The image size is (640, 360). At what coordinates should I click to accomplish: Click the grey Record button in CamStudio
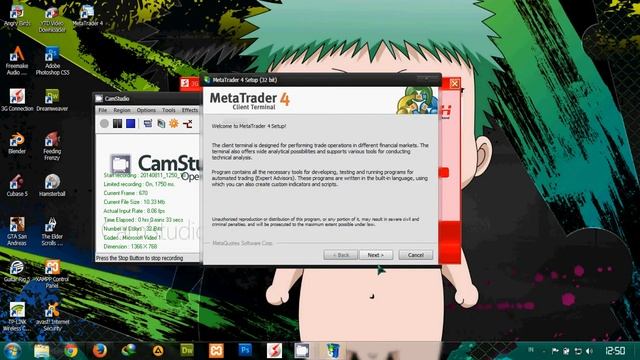coord(104,123)
